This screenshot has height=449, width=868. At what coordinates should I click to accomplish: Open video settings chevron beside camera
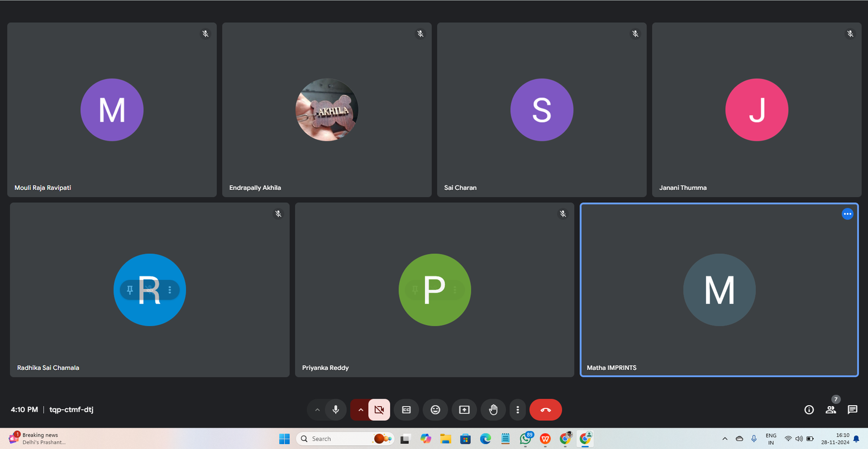[x=360, y=410]
